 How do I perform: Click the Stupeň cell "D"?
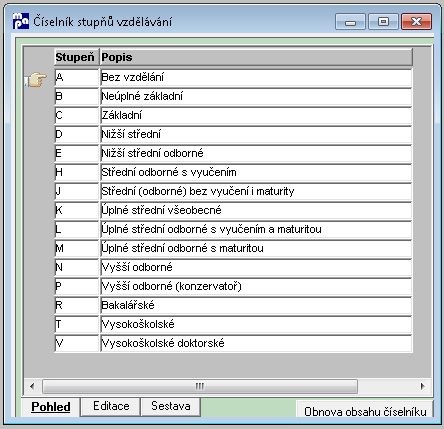76,135
